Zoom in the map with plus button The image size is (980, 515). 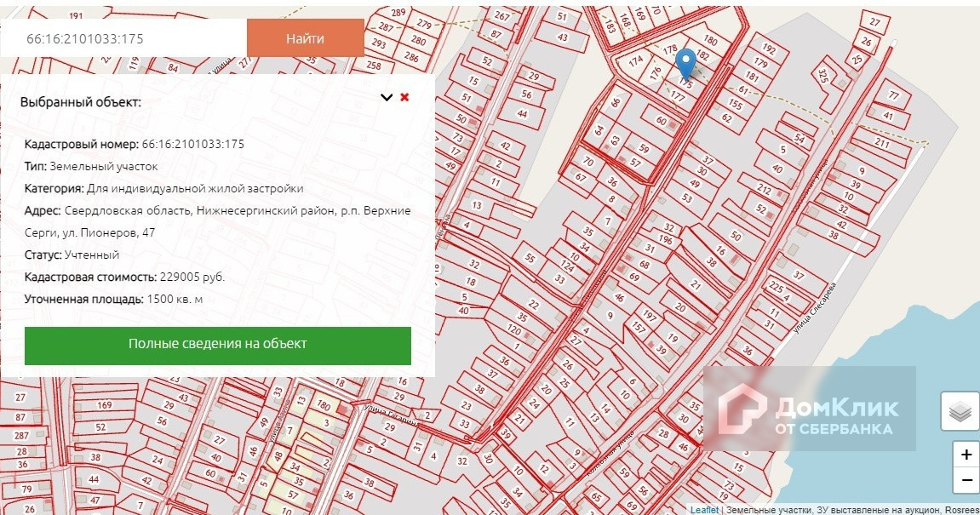pos(966,455)
